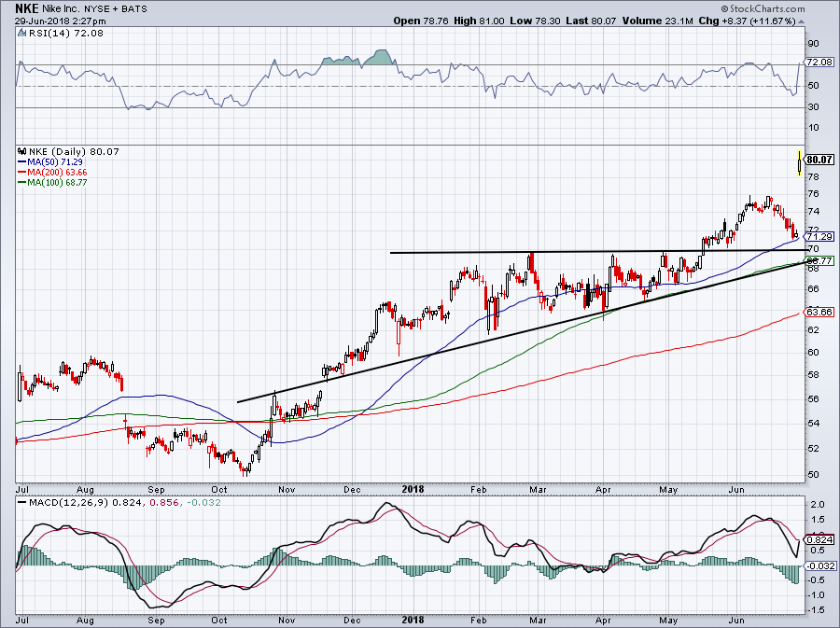Viewport: 840px width, 628px height.
Task: Click the 63.66 MA(200) tag on price axis
Action: [x=819, y=312]
